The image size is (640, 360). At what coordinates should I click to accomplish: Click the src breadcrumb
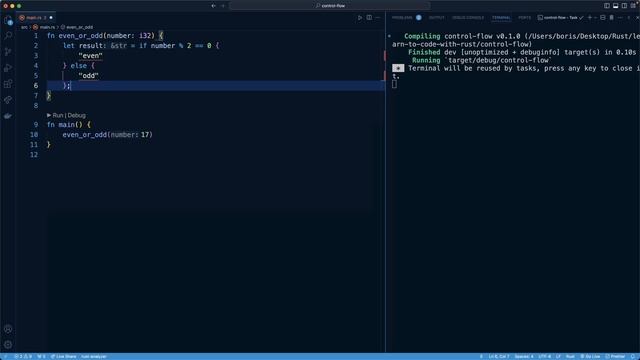[24, 27]
